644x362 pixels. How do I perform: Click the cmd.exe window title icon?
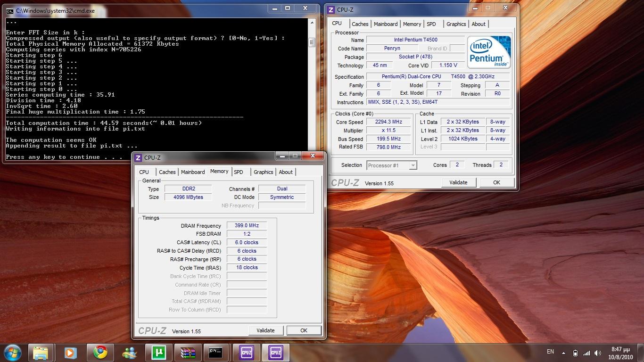(9, 10)
